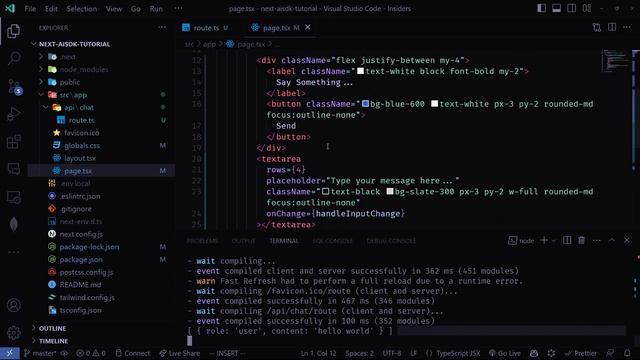Switch to the DEBUG CONSOLE tab
This screenshot has height=360, width=640.
coord(391,241)
